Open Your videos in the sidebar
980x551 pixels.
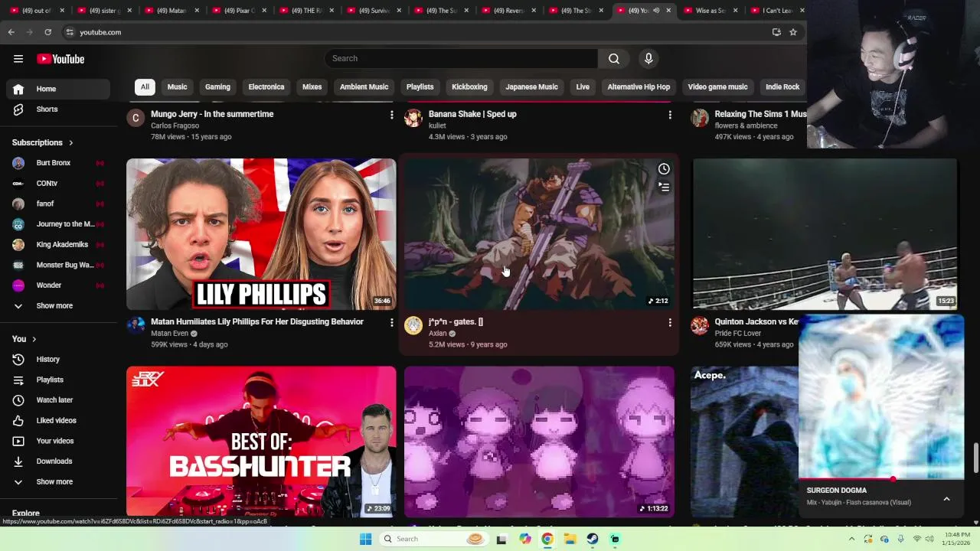pos(58,441)
